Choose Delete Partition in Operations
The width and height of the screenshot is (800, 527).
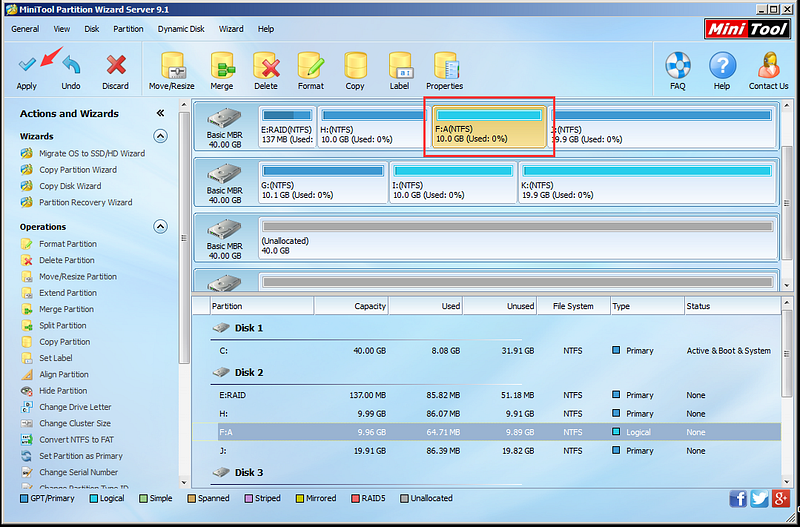58,260
